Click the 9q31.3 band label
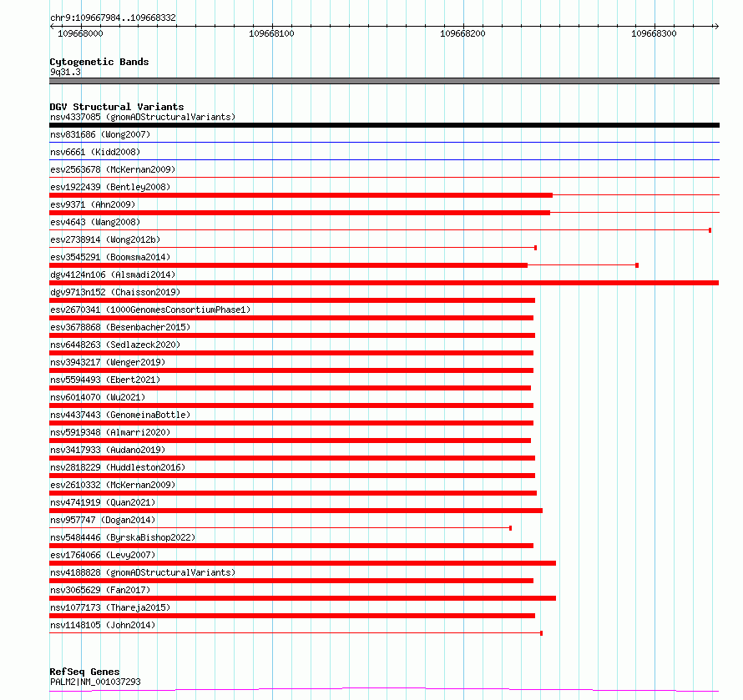This screenshot has width=743, height=700. [x=65, y=72]
